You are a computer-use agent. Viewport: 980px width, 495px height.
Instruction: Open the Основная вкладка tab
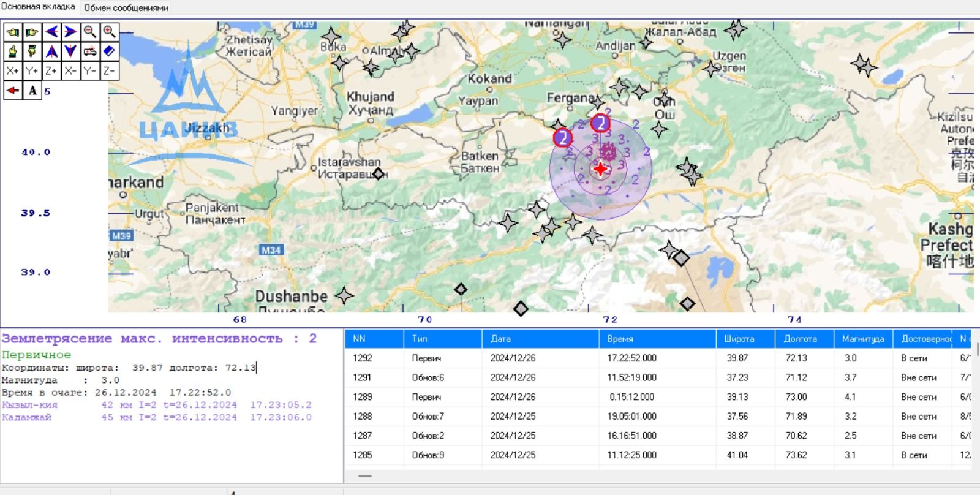[x=38, y=7]
